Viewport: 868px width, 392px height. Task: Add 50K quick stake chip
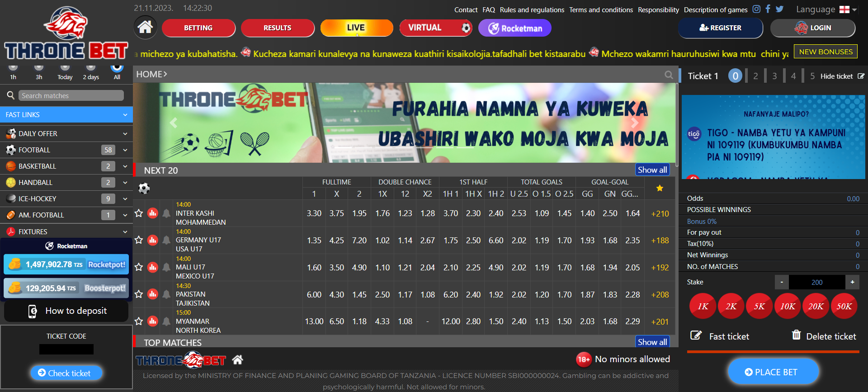pos(844,306)
